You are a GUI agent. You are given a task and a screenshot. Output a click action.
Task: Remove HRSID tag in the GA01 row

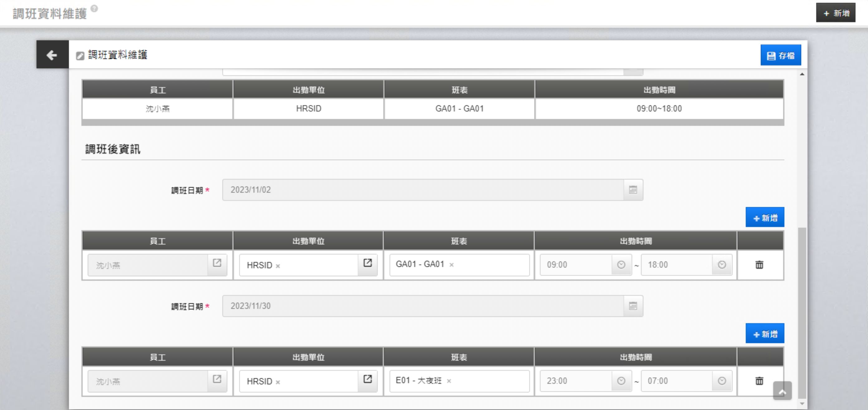[278, 266]
